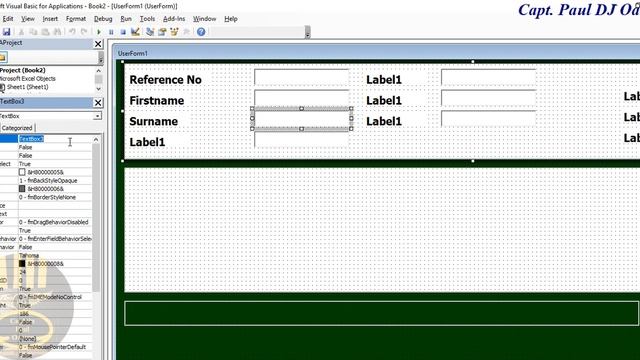Open the View menu
Screen dimensions: 640x360
(28, 19)
